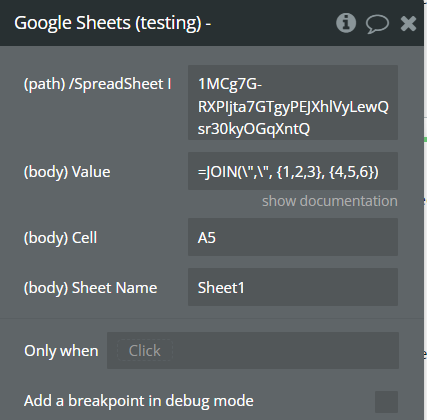This screenshot has width=427, height=420.
Task: Click the show documentation link
Action: click(330, 201)
